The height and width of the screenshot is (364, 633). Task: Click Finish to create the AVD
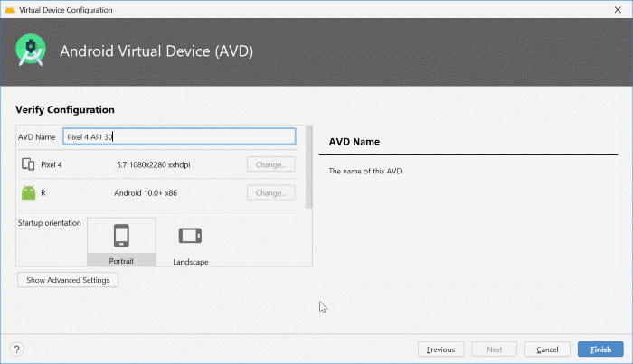tap(600, 349)
